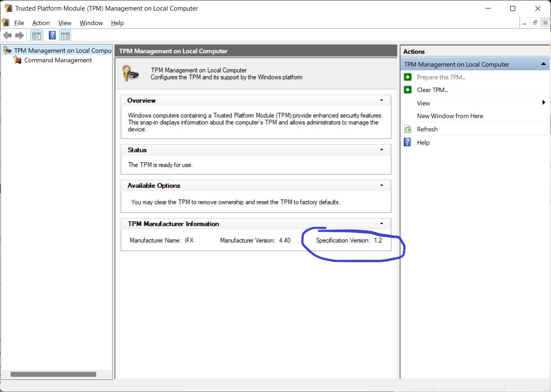Open the Action menu
This screenshot has width=551, height=392.
point(41,23)
